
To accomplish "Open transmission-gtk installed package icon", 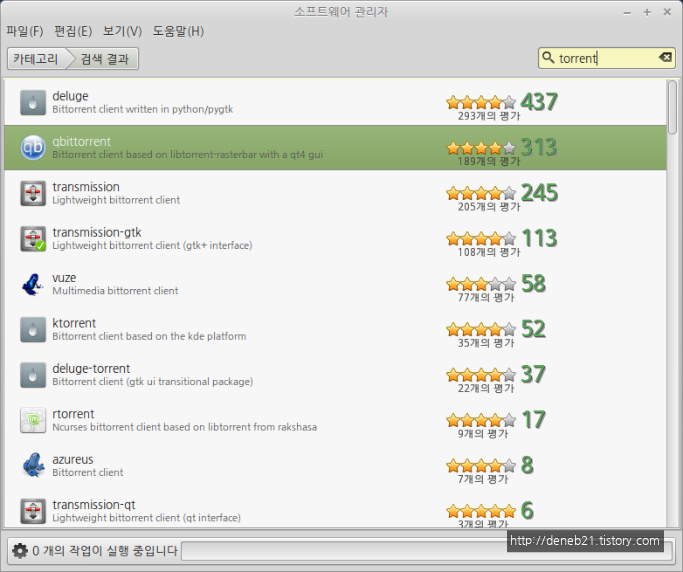I will click(33, 238).
